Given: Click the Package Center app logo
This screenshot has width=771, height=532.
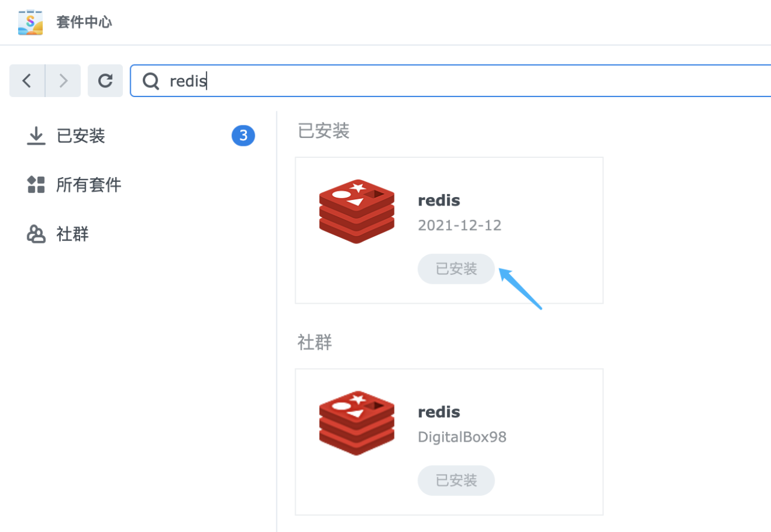Looking at the screenshot, I should (30, 22).
